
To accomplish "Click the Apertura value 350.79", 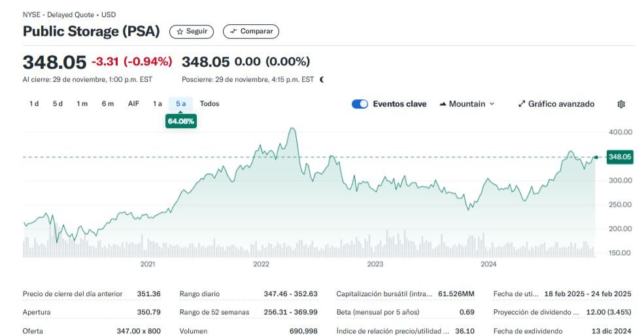I will [x=148, y=312].
